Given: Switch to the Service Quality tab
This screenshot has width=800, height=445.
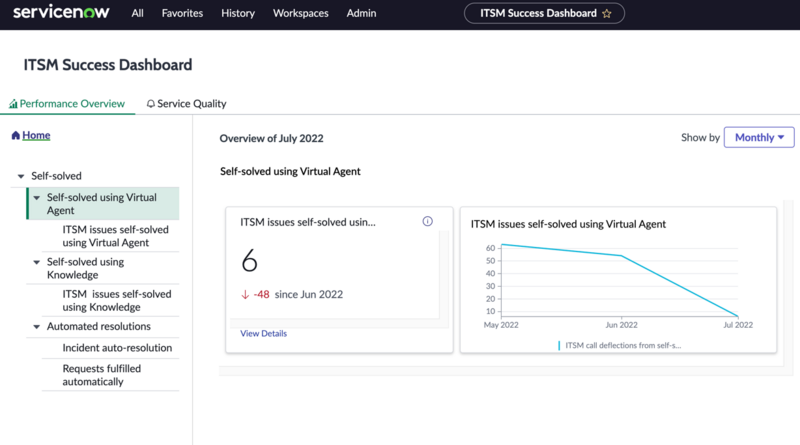Looking at the screenshot, I should [x=186, y=104].
